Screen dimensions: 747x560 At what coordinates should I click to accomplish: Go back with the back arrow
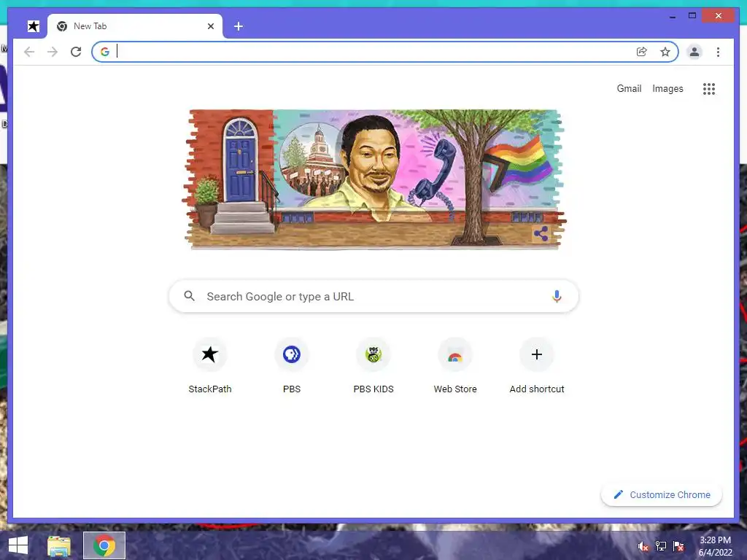tap(29, 52)
